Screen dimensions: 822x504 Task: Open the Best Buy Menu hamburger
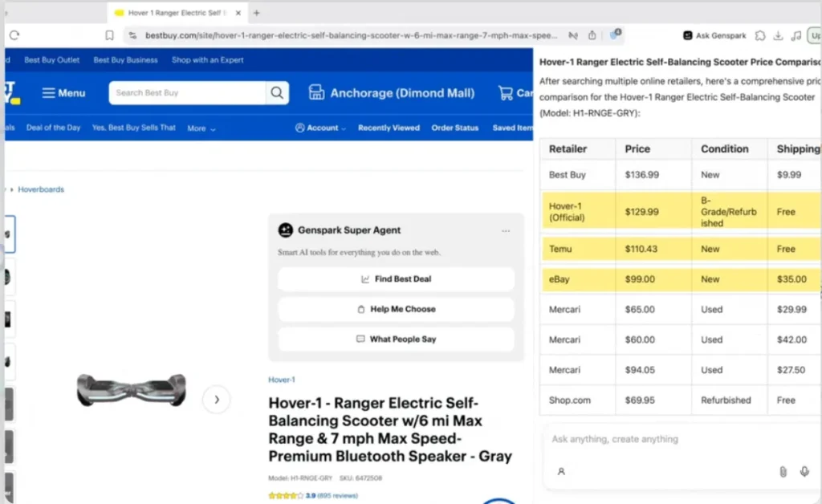(x=63, y=93)
